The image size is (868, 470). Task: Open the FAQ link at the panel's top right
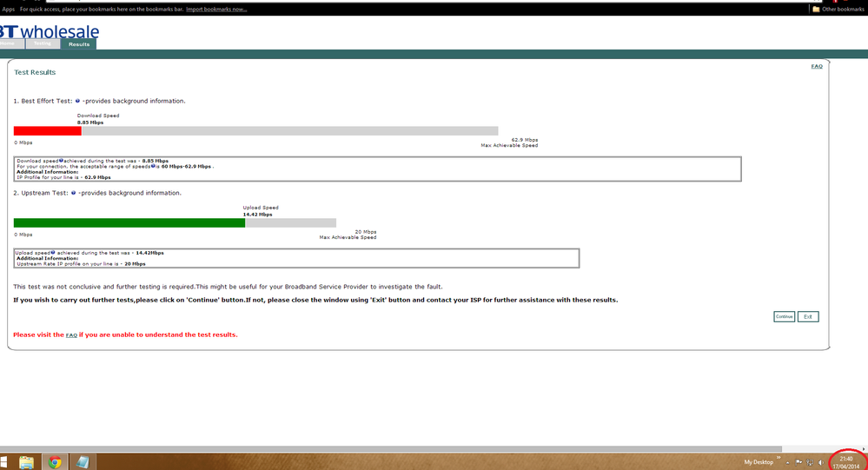tap(817, 66)
